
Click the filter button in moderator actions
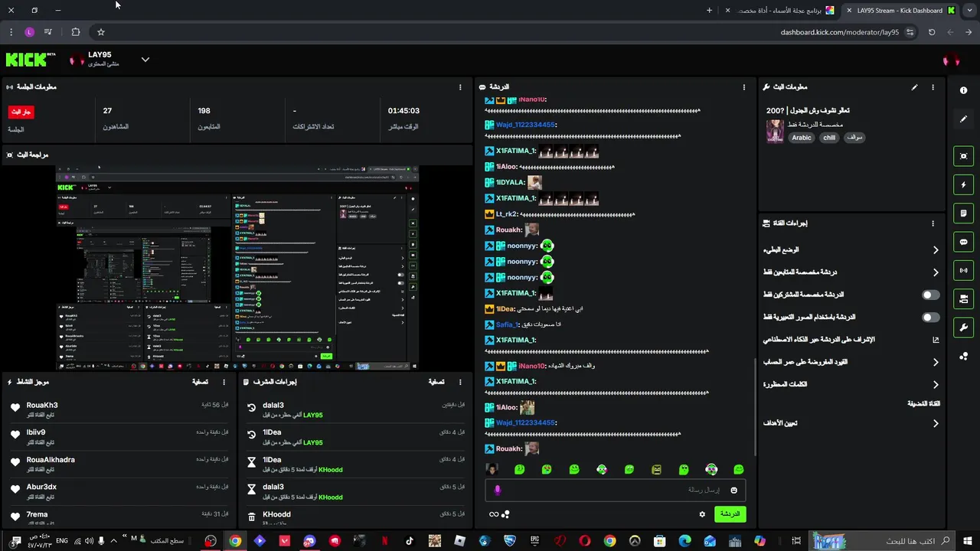(x=436, y=382)
